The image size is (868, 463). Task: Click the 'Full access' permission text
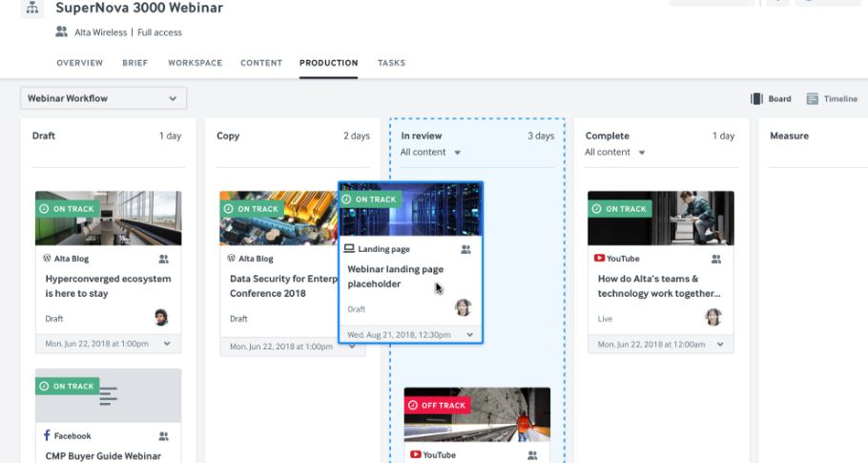tap(159, 32)
